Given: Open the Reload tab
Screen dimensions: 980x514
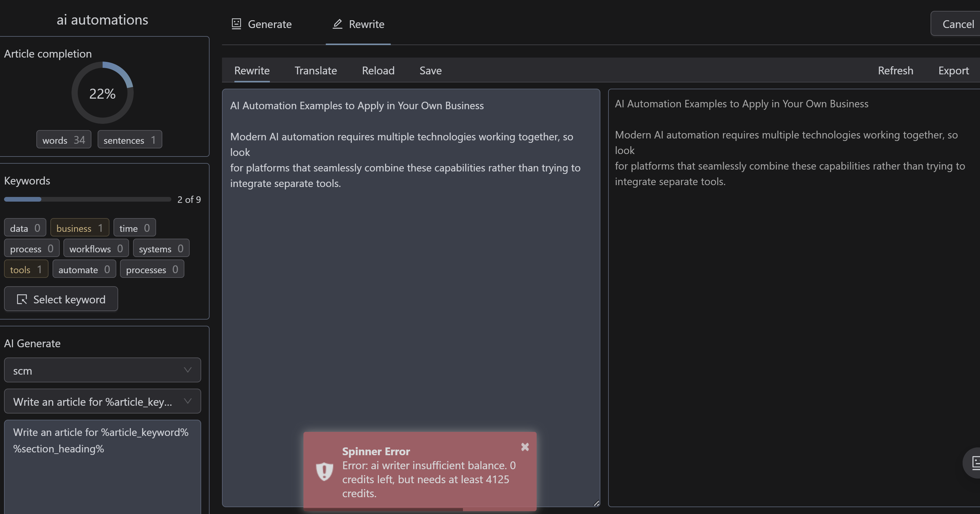Looking at the screenshot, I should pyautogui.click(x=378, y=70).
